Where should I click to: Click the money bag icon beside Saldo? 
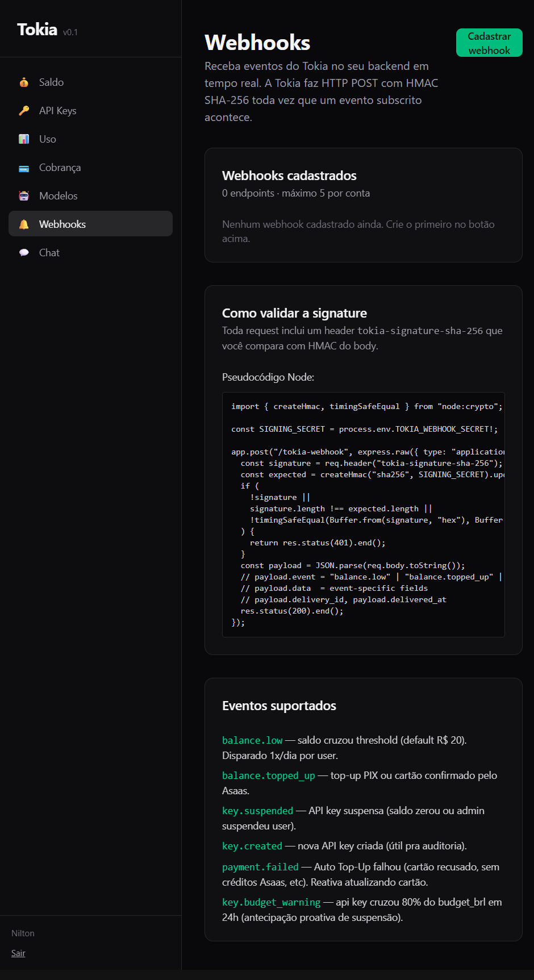[x=24, y=82]
